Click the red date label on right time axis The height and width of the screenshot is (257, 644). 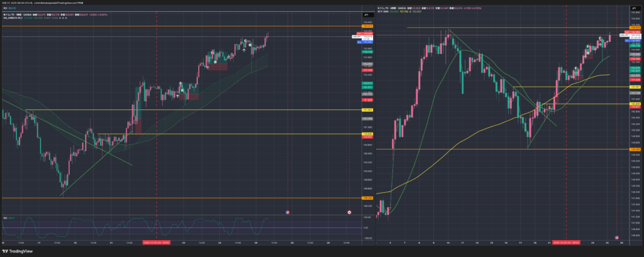[x=567, y=242]
